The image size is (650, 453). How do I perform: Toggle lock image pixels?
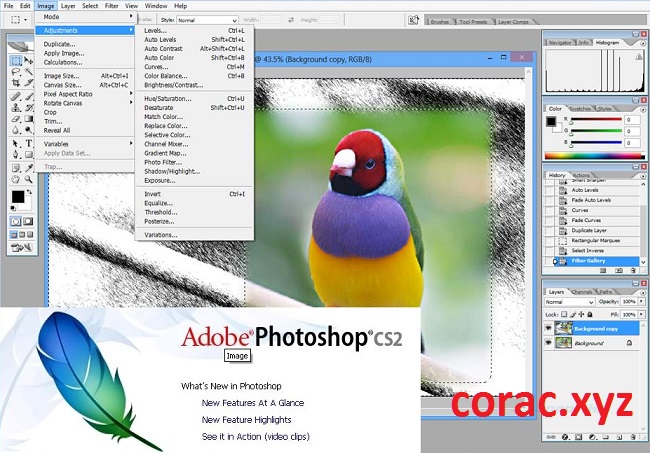click(x=573, y=314)
